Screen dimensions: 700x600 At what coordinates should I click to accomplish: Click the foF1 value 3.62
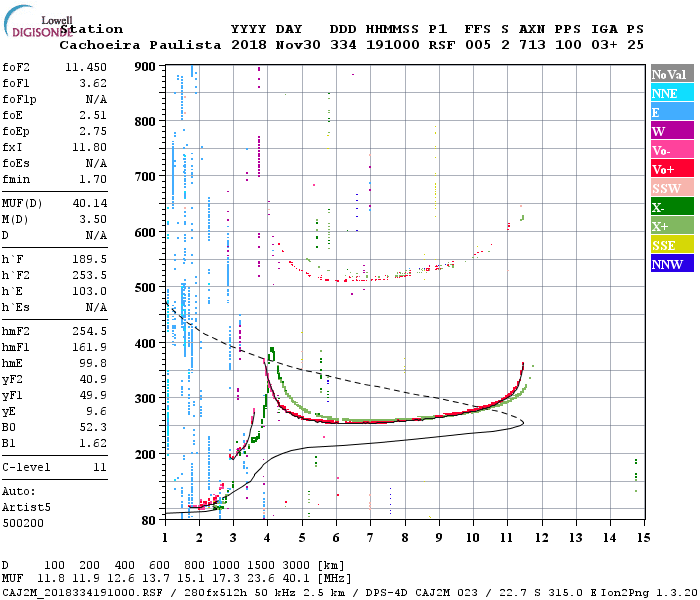93,83
